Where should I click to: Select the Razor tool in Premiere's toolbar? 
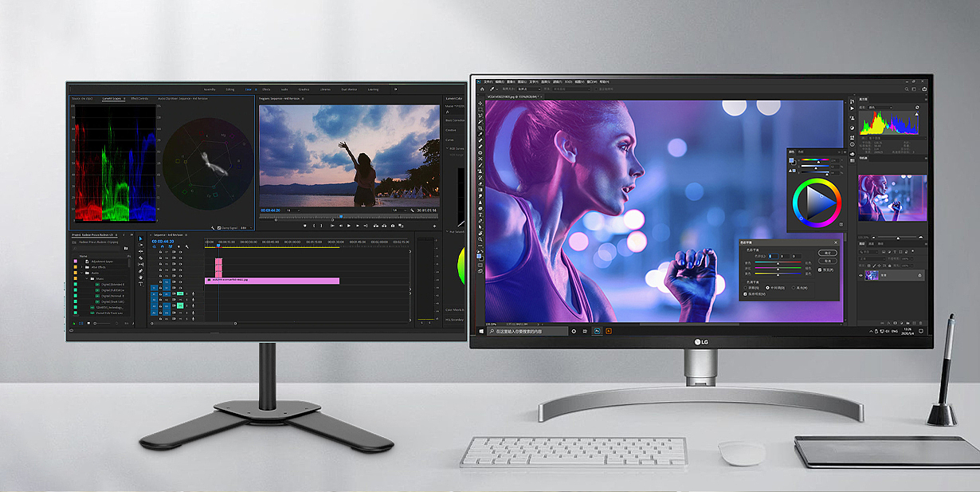(x=140, y=258)
